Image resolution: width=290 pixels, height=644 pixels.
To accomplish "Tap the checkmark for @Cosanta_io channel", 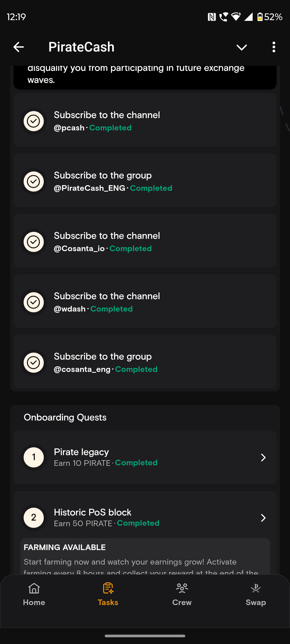I will (x=34, y=242).
